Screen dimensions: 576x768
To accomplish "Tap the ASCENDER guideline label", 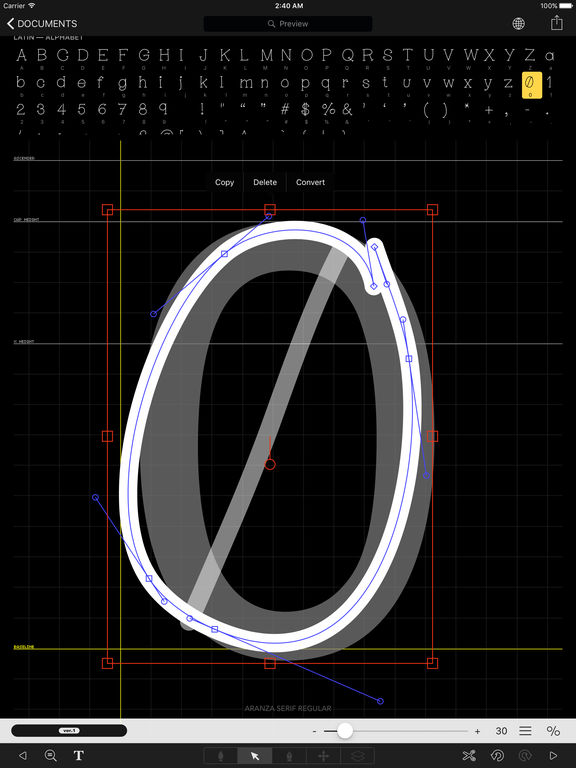I will [24, 158].
